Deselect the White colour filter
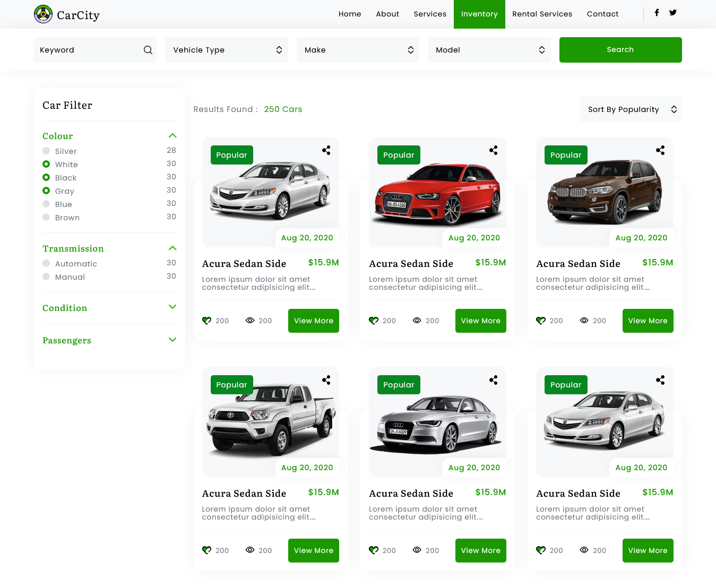716x588 pixels. point(46,164)
